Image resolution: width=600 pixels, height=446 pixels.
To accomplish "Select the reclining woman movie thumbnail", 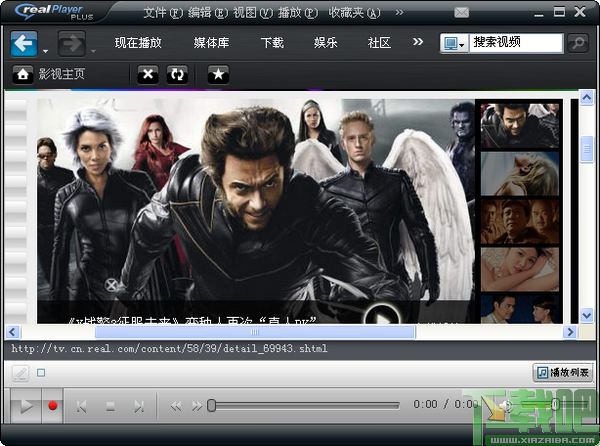I will [x=520, y=269].
